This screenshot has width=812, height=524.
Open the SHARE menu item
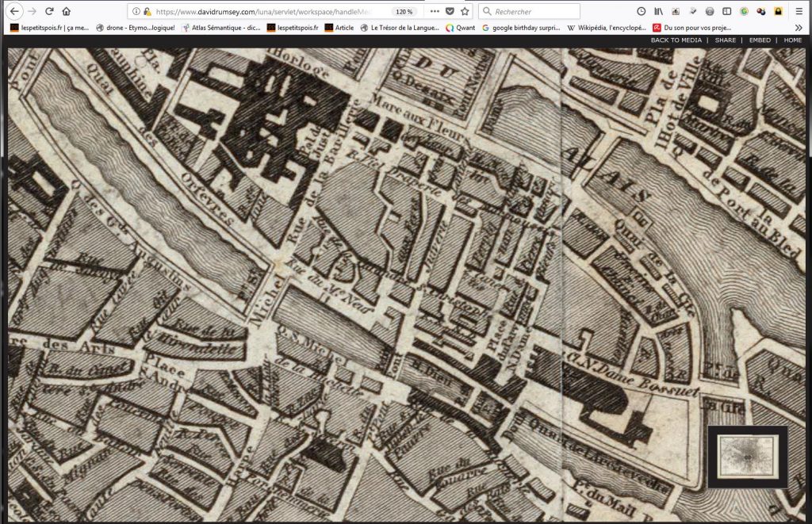point(725,40)
